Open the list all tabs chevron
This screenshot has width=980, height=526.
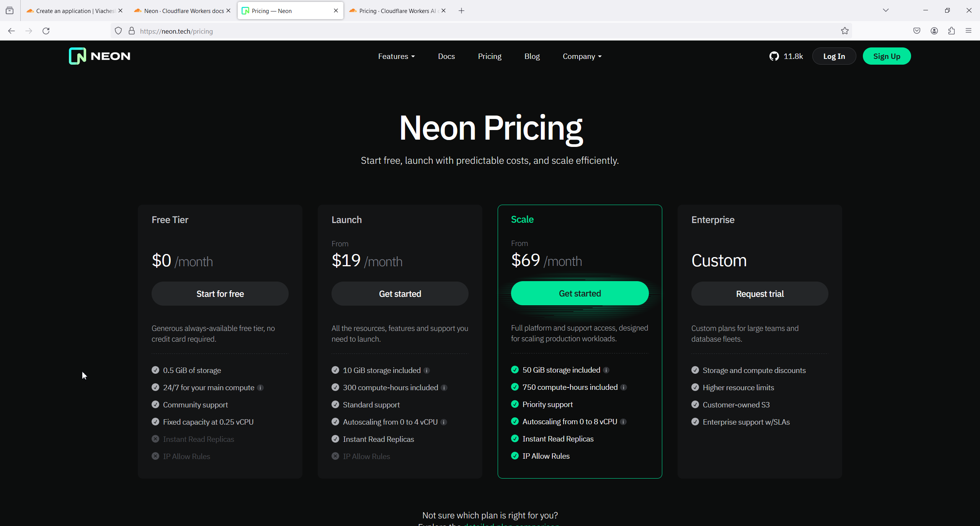coord(885,10)
